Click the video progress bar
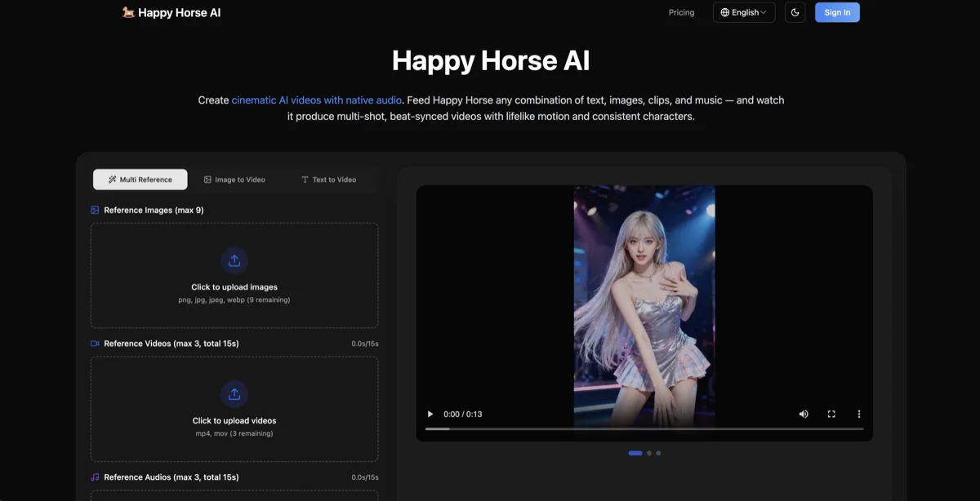The height and width of the screenshot is (501, 980). click(644, 428)
